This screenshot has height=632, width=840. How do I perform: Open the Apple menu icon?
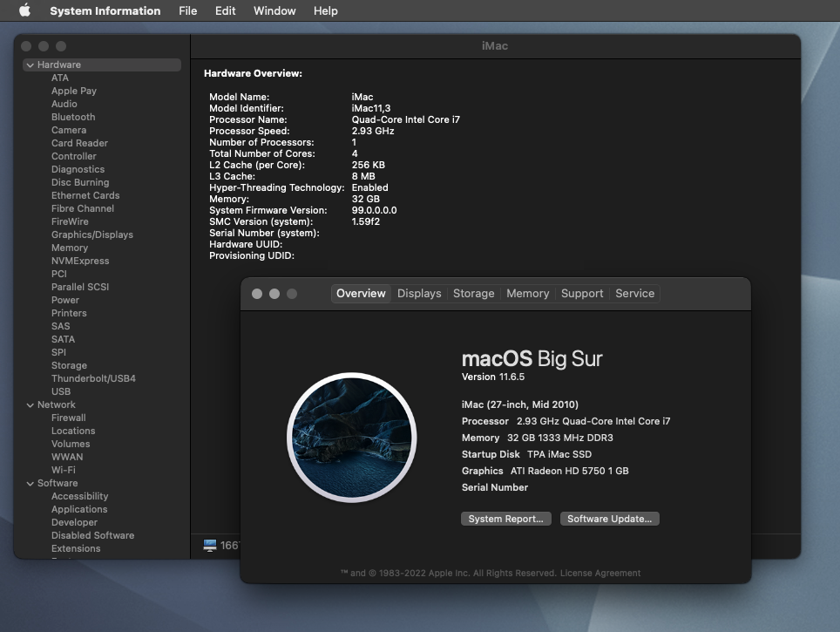coord(24,10)
